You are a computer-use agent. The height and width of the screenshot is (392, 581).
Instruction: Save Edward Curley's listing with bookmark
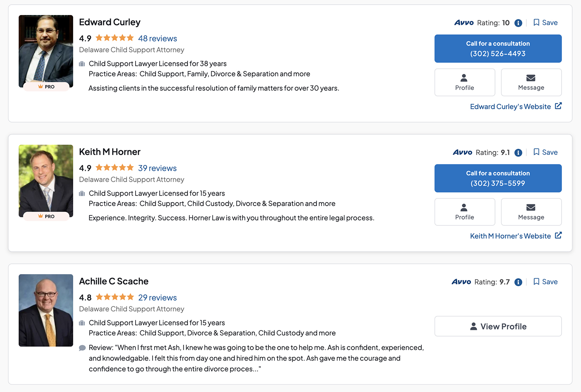pyautogui.click(x=545, y=22)
